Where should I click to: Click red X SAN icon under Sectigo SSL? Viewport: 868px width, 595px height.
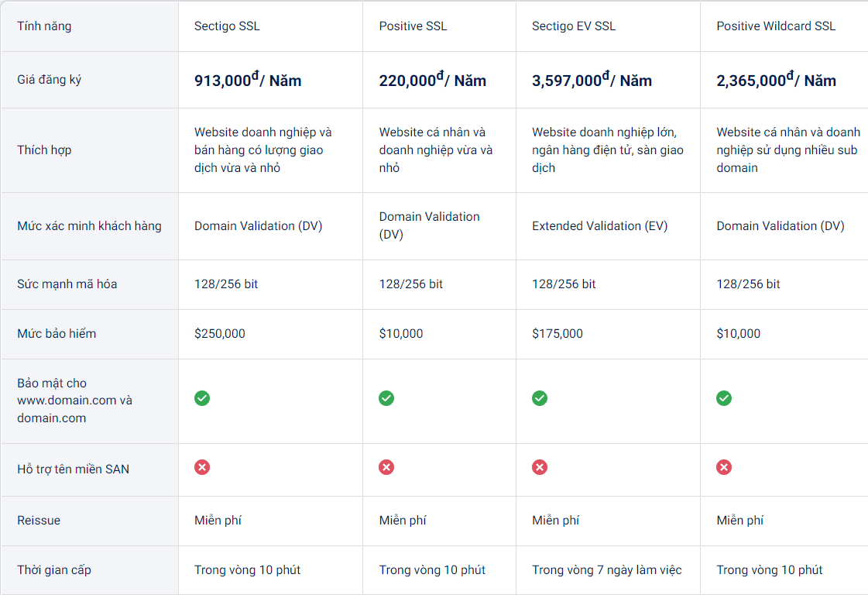click(202, 468)
